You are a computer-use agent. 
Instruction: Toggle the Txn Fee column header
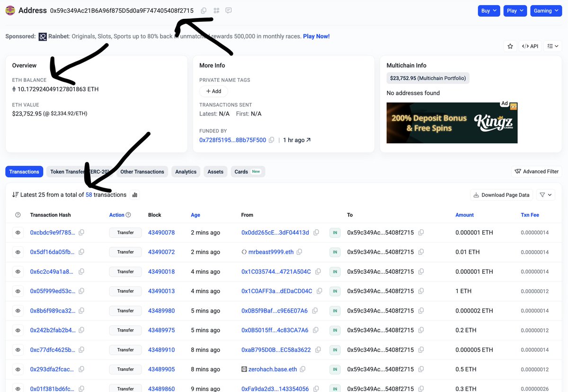(x=530, y=215)
